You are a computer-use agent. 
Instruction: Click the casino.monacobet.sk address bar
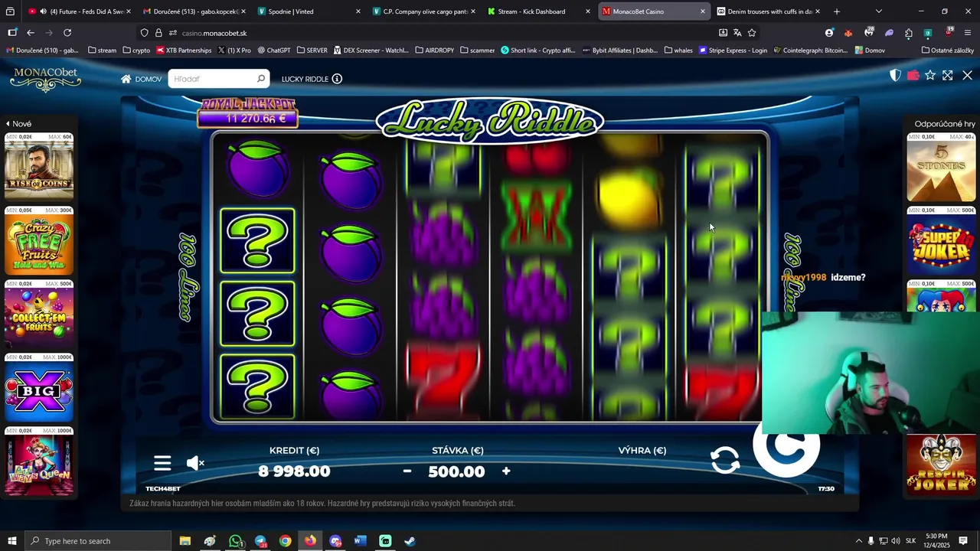coord(429,33)
